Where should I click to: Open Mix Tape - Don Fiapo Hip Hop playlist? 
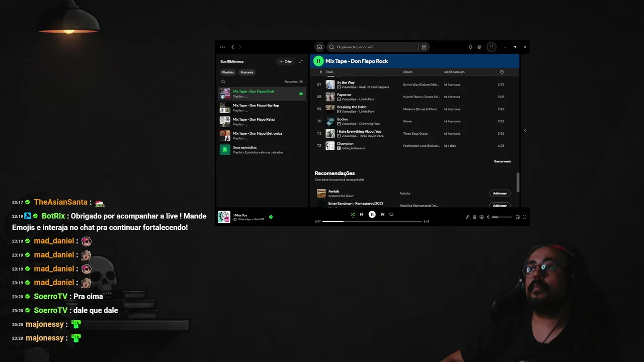[x=262, y=108]
